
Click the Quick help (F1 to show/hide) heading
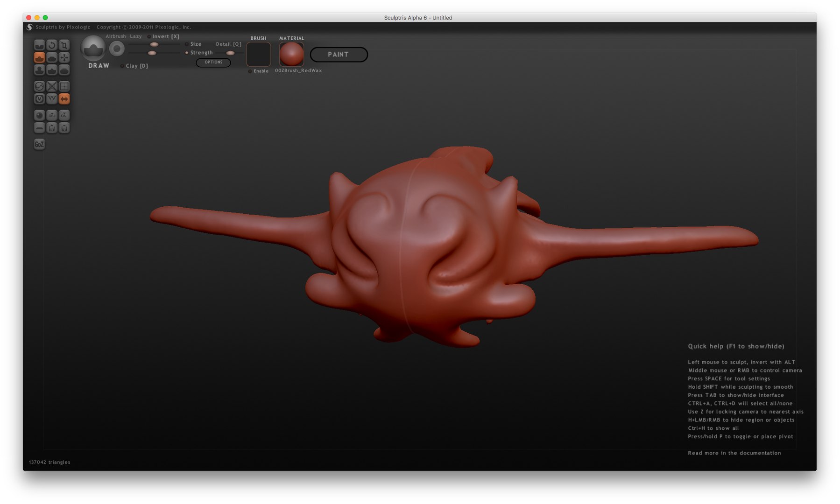tap(736, 346)
